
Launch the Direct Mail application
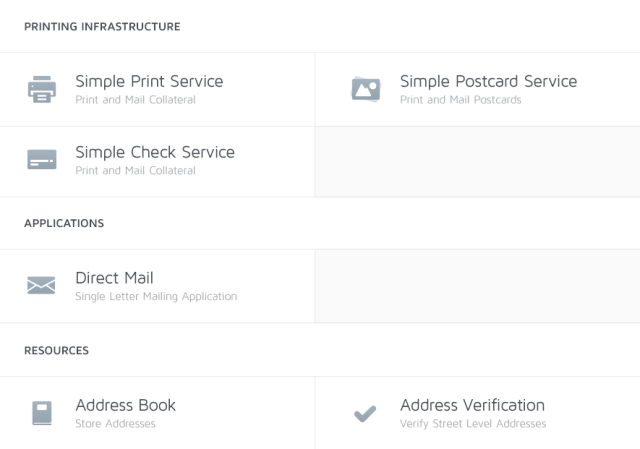[114, 278]
